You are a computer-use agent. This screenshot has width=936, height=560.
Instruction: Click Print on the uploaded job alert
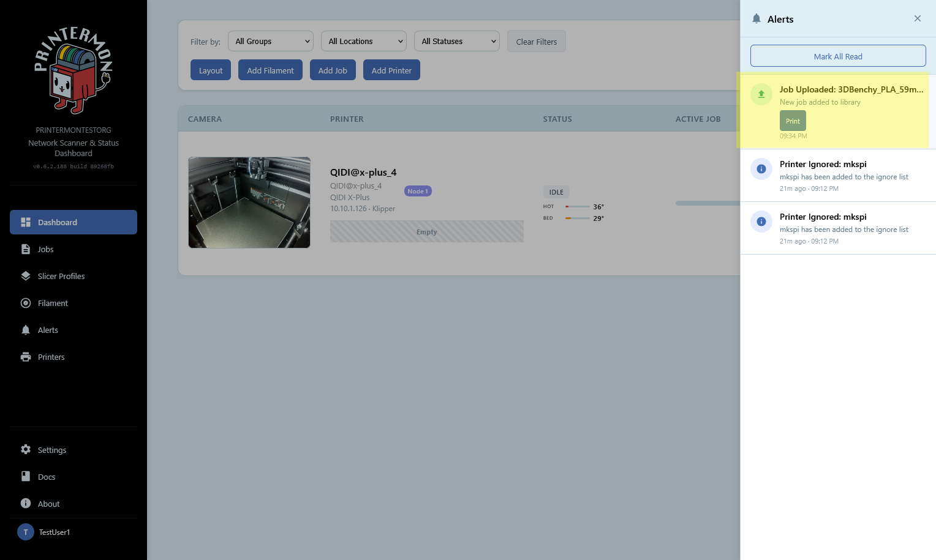(x=793, y=121)
